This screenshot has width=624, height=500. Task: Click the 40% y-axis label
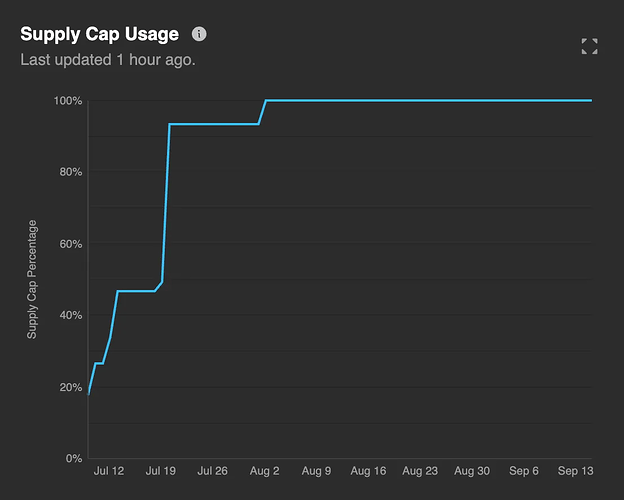(x=69, y=315)
